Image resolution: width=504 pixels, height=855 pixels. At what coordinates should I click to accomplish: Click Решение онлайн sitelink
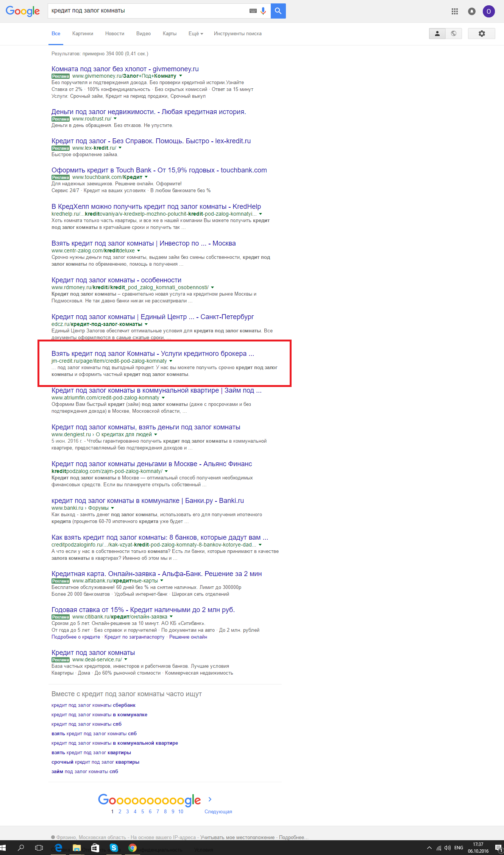pos(188,637)
